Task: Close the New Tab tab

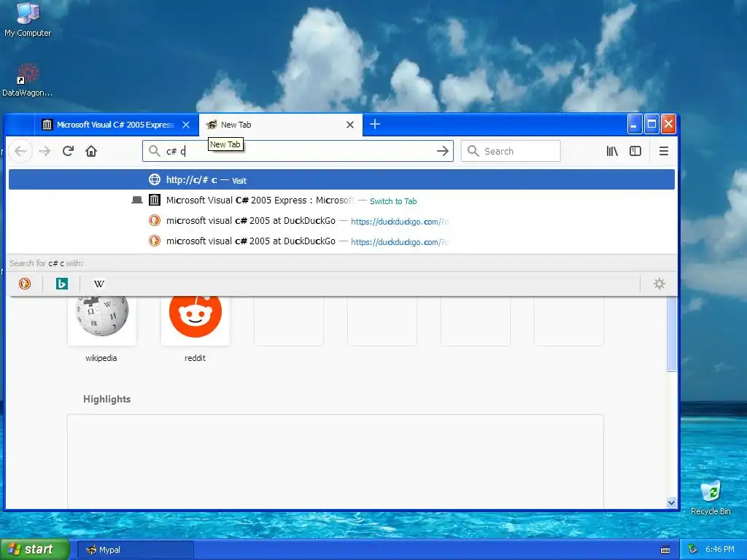Action: (x=349, y=125)
